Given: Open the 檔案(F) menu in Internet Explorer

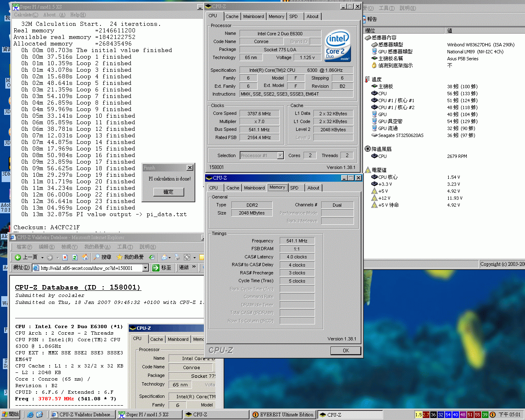Looking at the screenshot, I should click(24, 247).
